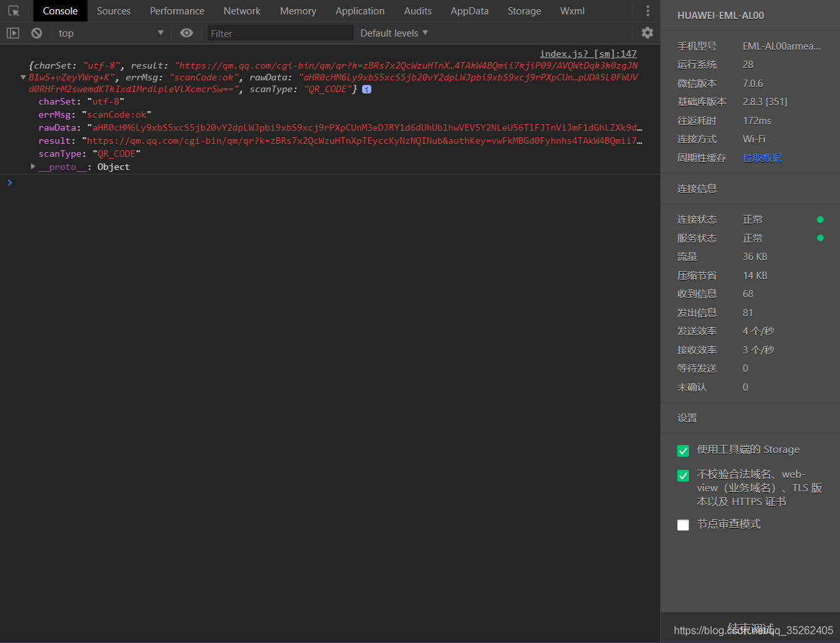
Task: Click the 设置 section header
Action: (687, 418)
